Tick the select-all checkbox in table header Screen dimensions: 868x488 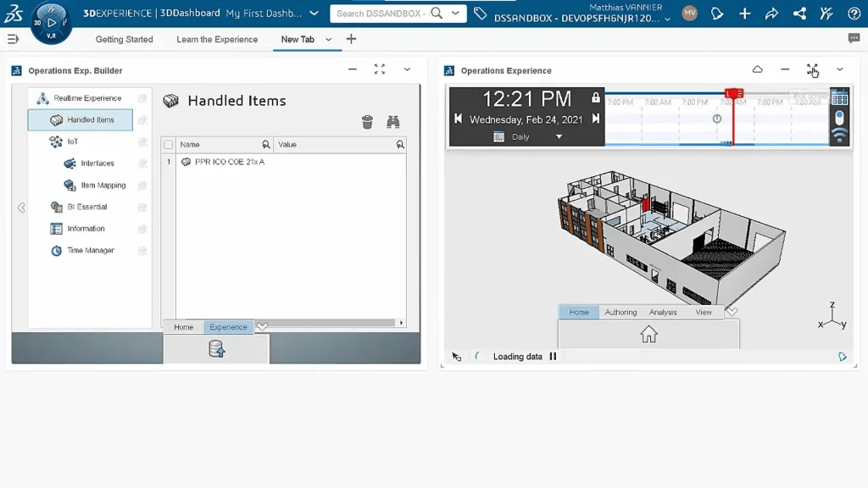pyautogui.click(x=169, y=145)
